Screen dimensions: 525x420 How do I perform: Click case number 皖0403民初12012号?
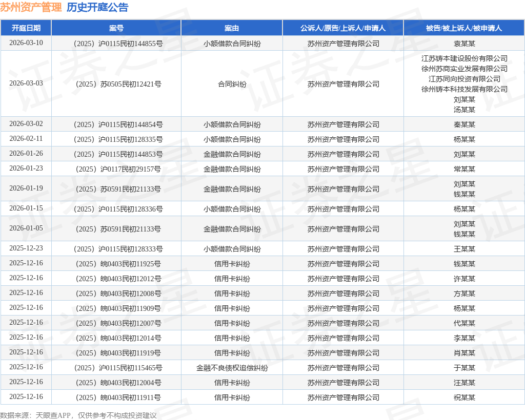point(118,279)
